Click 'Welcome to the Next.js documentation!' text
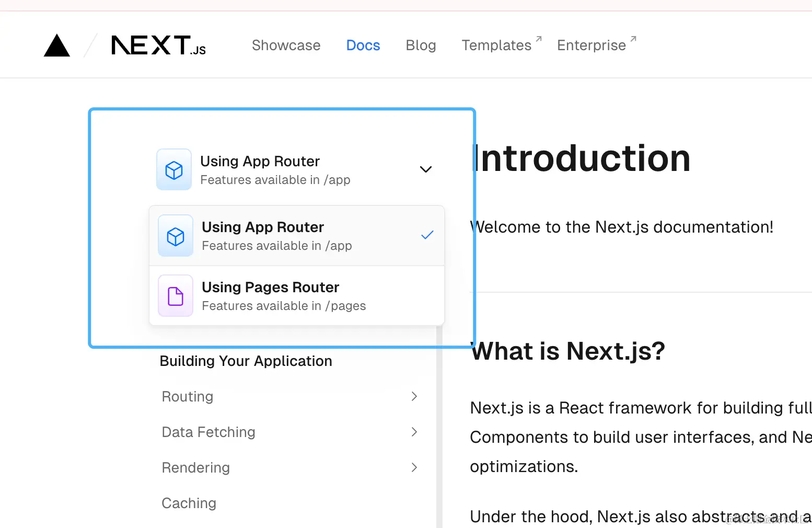This screenshot has height=528, width=812. click(x=622, y=227)
